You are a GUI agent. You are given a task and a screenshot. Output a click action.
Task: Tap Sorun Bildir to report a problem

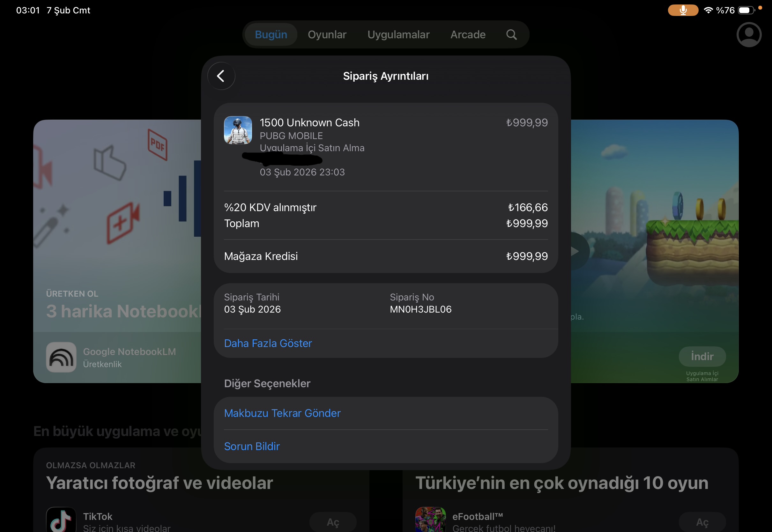tap(252, 446)
